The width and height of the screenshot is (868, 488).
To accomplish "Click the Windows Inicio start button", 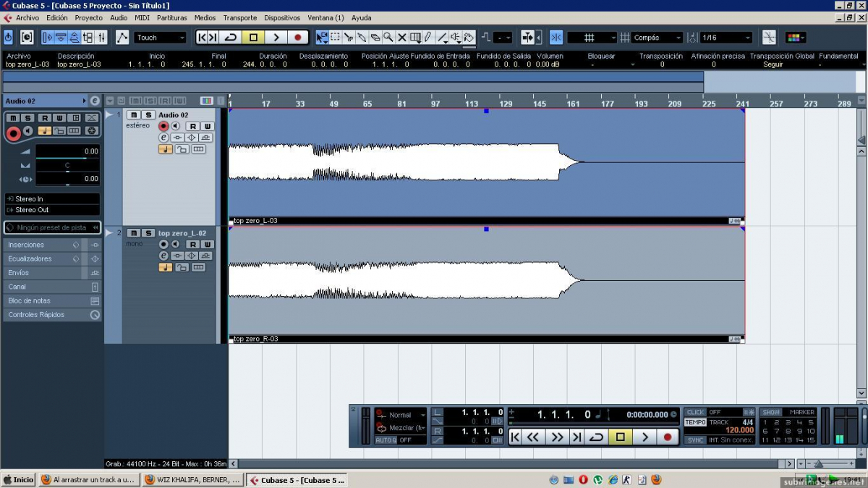I will (18, 479).
